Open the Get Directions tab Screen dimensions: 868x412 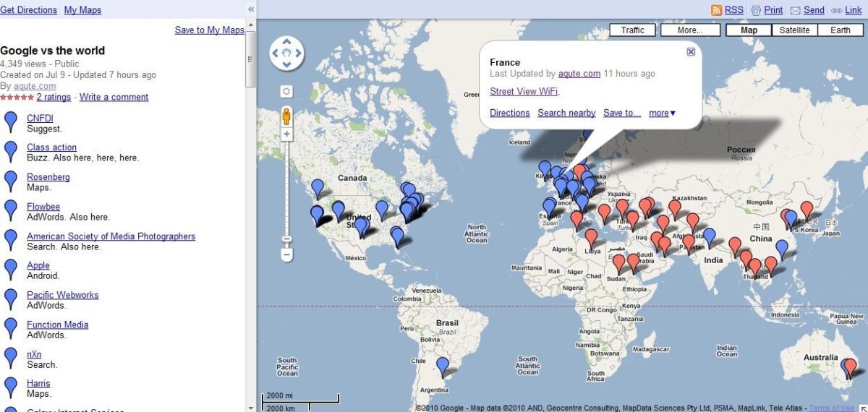click(29, 10)
